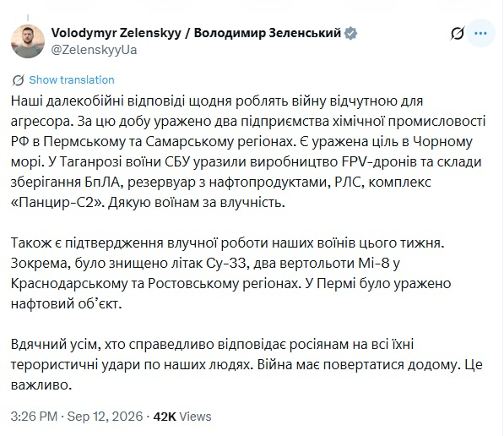Click the Cyrillic name Володимир Зеленський
Viewport: 504px width, 436px height.
[267, 33]
